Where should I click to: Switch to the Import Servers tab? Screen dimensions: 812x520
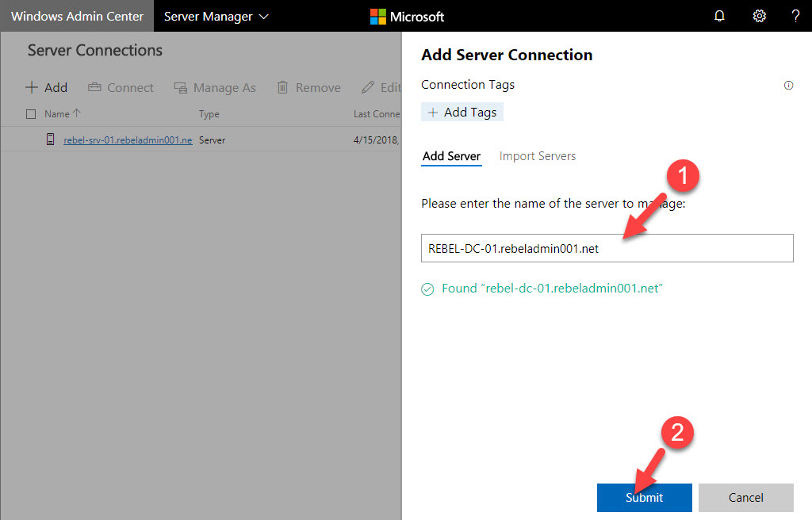click(x=538, y=156)
